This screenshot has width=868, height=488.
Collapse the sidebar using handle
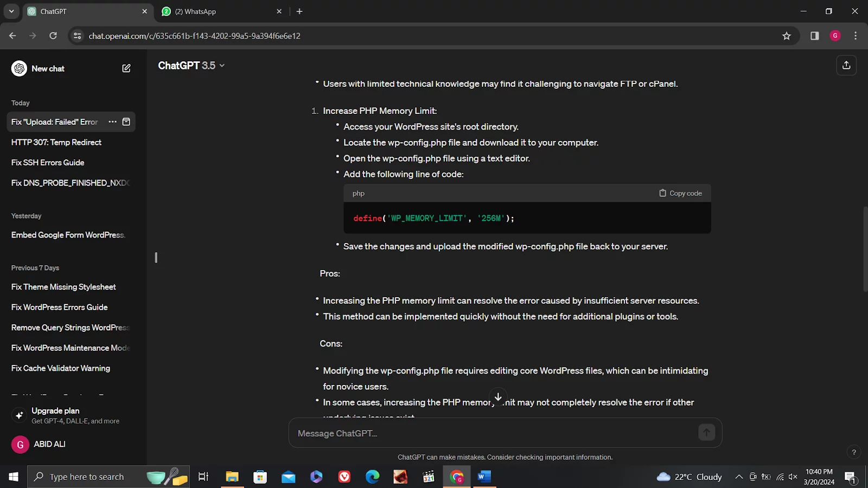tap(156, 258)
